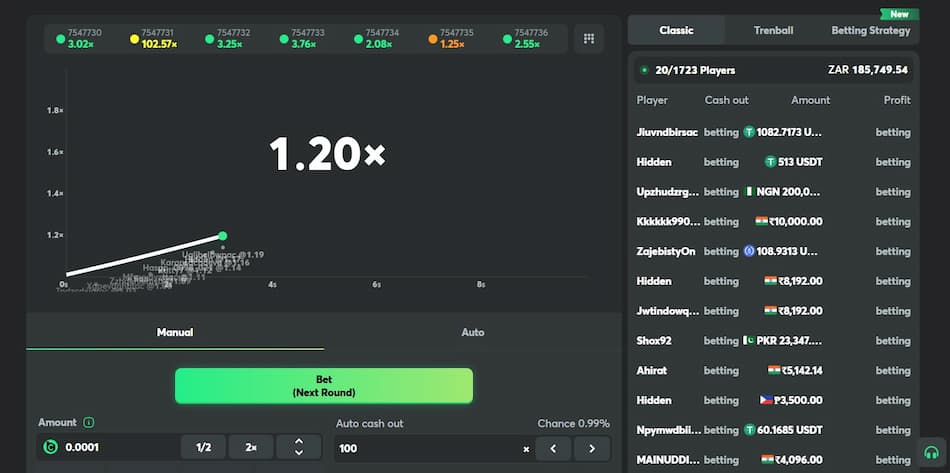Switch to the Classic tab
This screenshot has width=950, height=473.
pos(676,30)
